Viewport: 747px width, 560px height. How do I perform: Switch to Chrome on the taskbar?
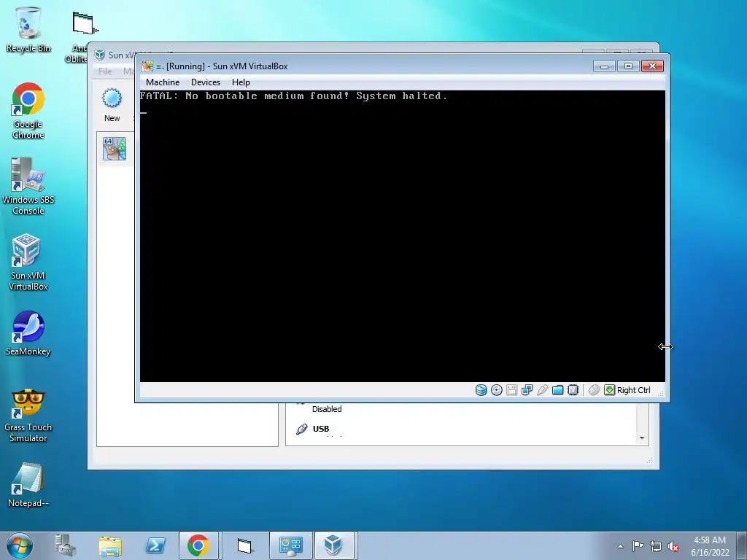(198, 545)
